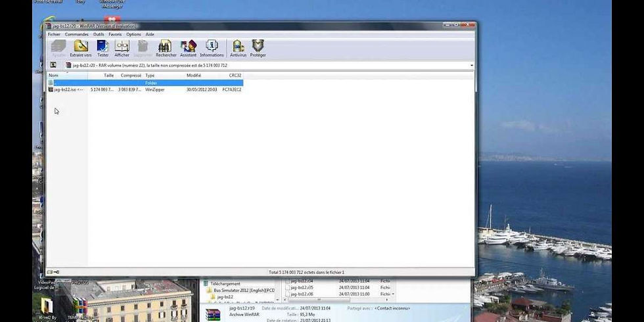Screen dimensions: 644x322
Task: Show archive Informations icon
Action: tap(212, 45)
